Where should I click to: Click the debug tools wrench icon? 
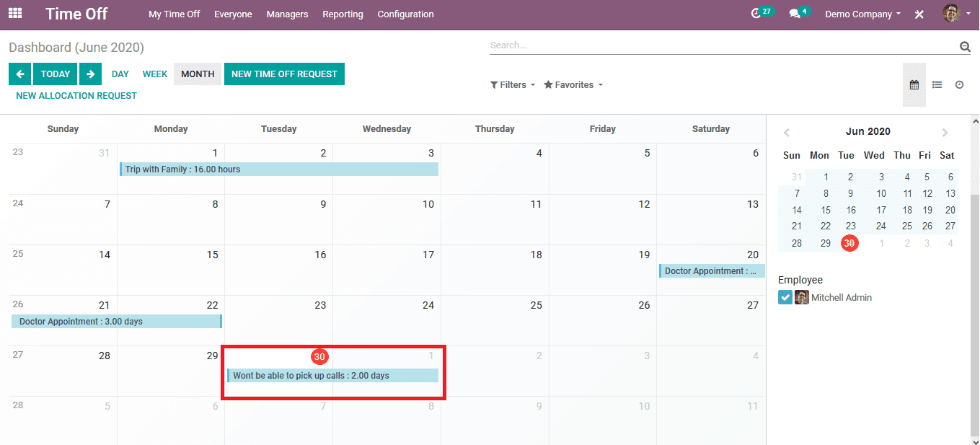pos(919,14)
